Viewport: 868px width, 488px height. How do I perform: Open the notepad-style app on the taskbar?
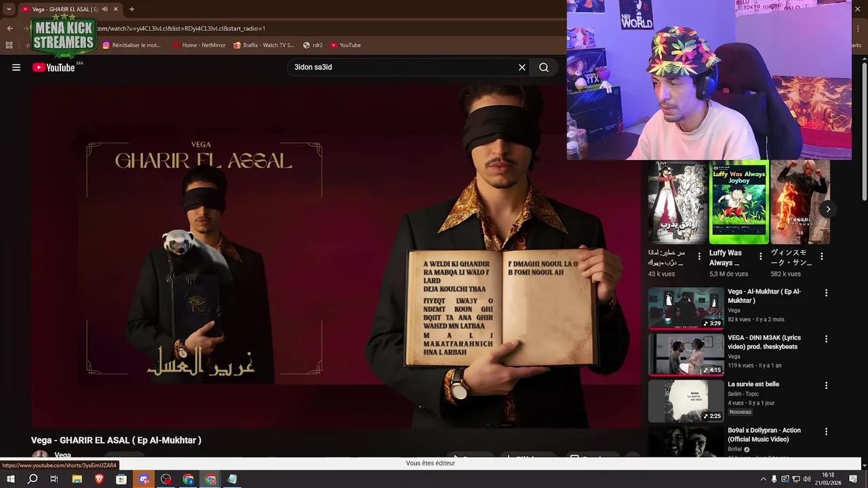tap(233, 479)
